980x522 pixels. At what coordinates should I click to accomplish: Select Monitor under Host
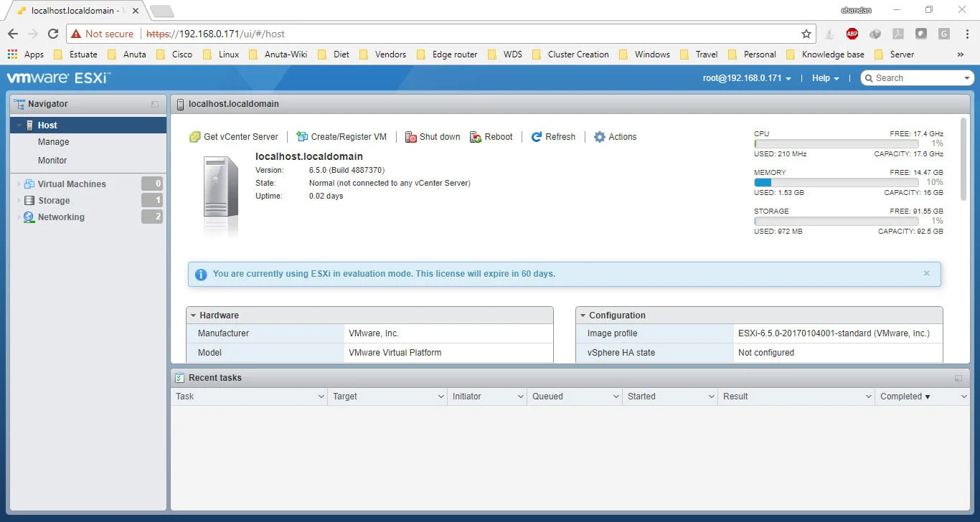coord(52,161)
